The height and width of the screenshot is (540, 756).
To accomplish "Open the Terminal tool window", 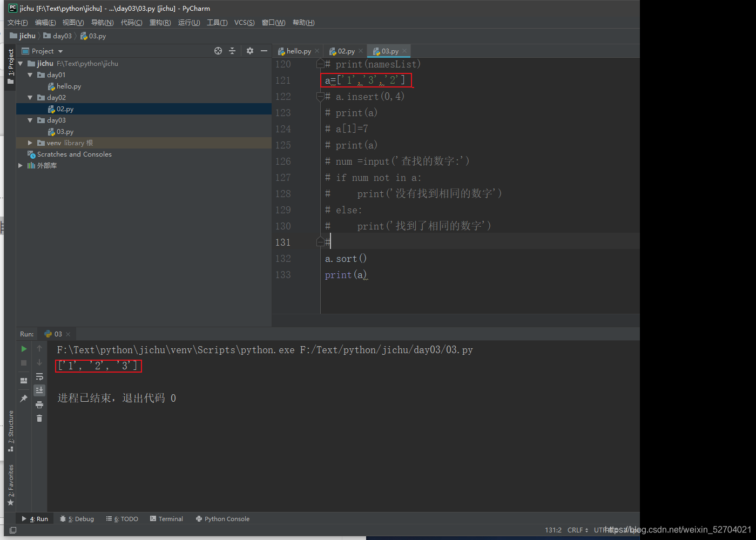I will (166, 519).
